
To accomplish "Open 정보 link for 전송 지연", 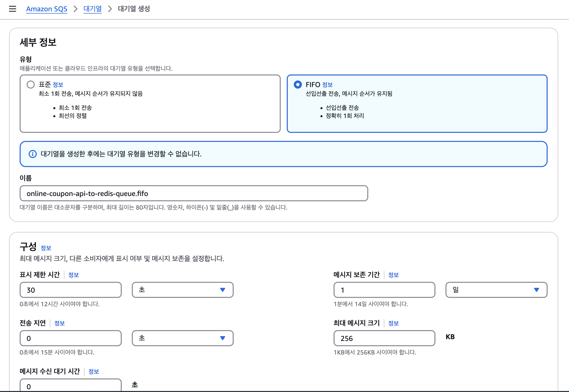I will (59, 323).
